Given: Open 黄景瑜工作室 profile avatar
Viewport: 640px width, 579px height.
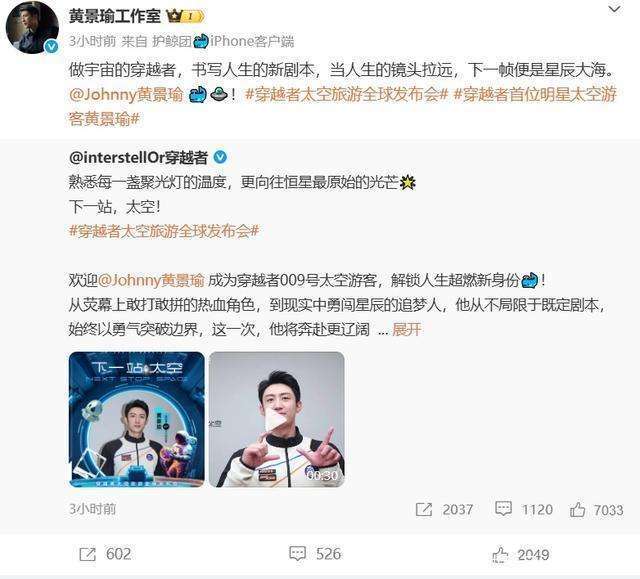Looking at the screenshot, I should (32, 27).
